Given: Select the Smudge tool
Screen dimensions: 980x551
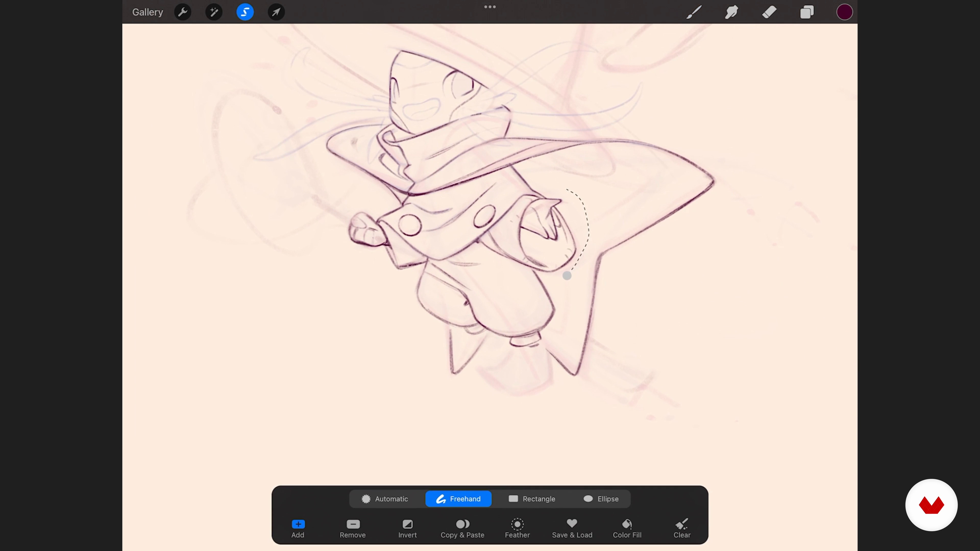Looking at the screenshot, I should 732,12.
